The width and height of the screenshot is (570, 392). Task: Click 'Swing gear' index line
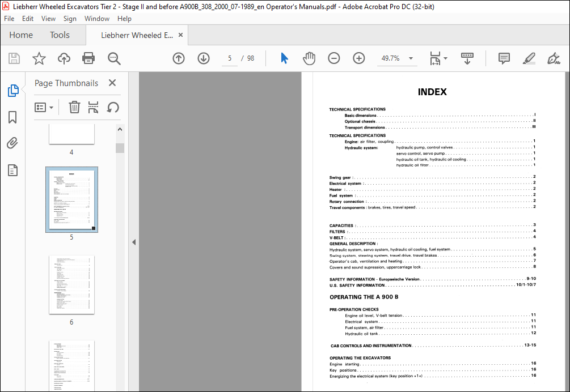coord(432,177)
